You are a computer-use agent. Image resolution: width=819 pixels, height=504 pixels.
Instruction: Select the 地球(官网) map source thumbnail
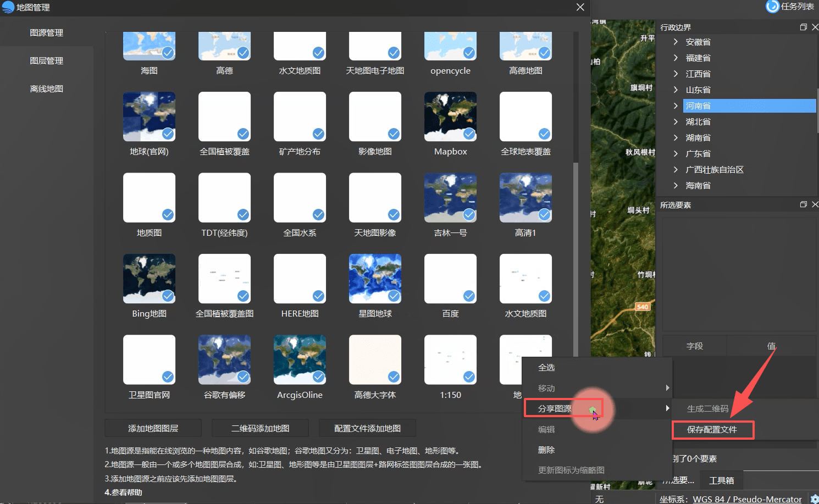click(x=149, y=117)
